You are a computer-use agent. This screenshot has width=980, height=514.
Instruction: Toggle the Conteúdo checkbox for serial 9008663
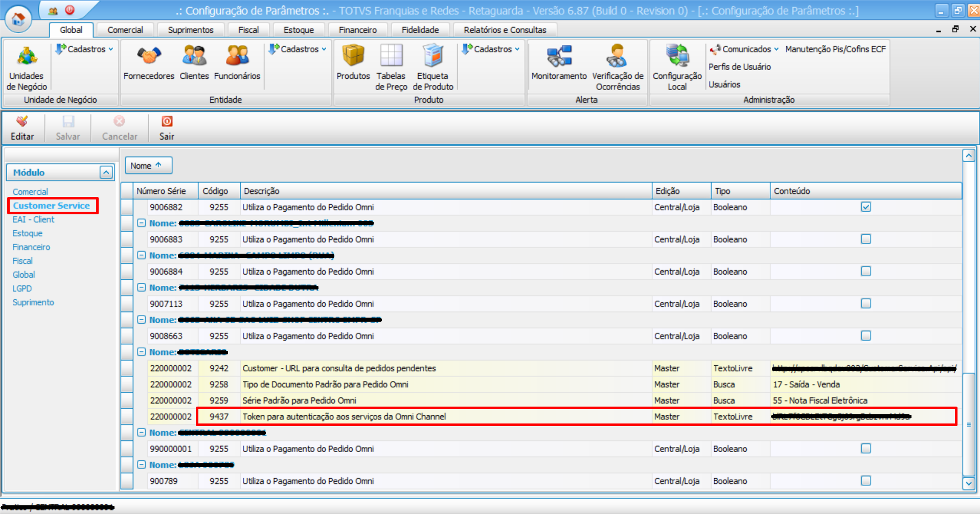(866, 336)
